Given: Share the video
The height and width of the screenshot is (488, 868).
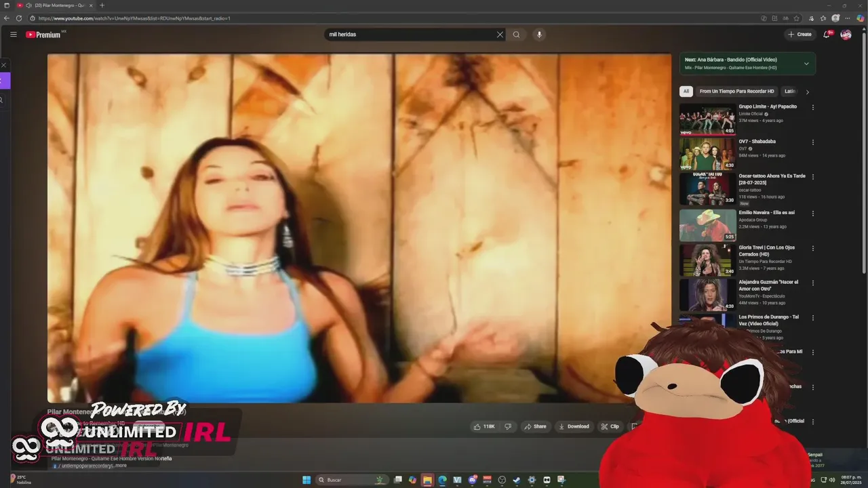Looking at the screenshot, I should pos(535,426).
